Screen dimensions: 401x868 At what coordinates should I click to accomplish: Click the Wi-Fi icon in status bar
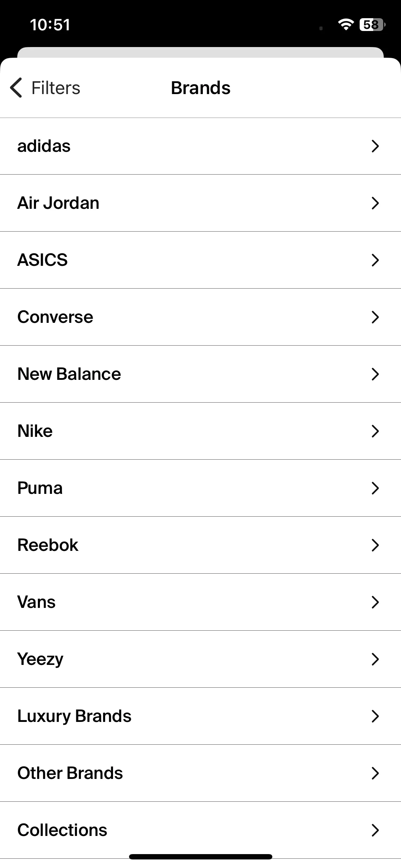[x=346, y=25]
